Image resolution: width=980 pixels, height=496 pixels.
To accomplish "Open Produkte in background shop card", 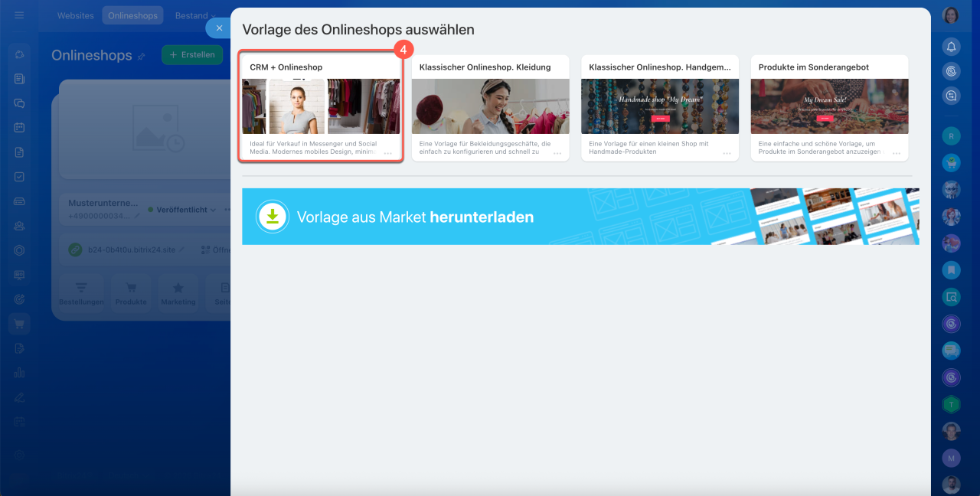I will tap(131, 294).
